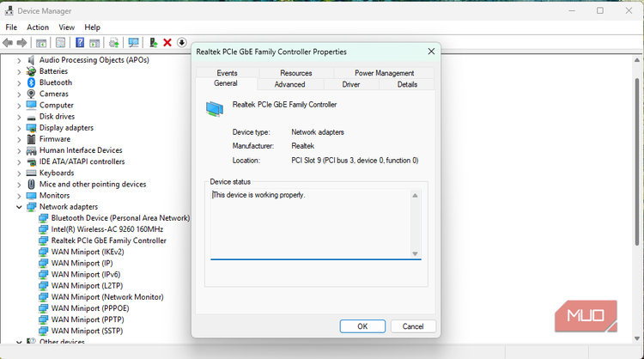Click Scan for hardware changes monitor icon

click(x=133, y=42)
